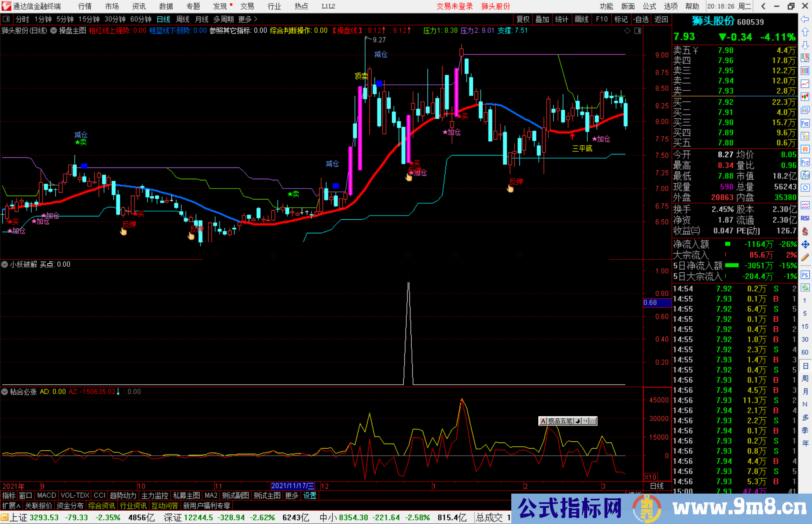
Task: Expand the 粘合必涨 indicator round arrow button
Action: (x=5, y=392)
